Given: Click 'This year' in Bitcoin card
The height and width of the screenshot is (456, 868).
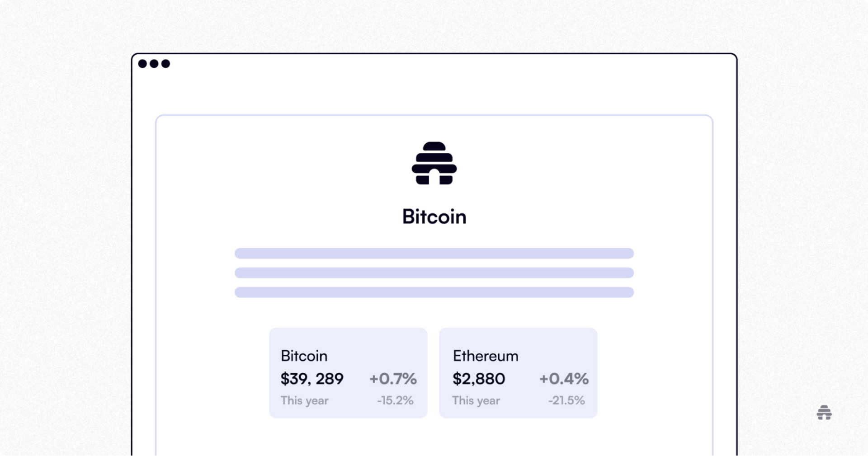Looking at the screenshot, I should (x=304, y=400).
